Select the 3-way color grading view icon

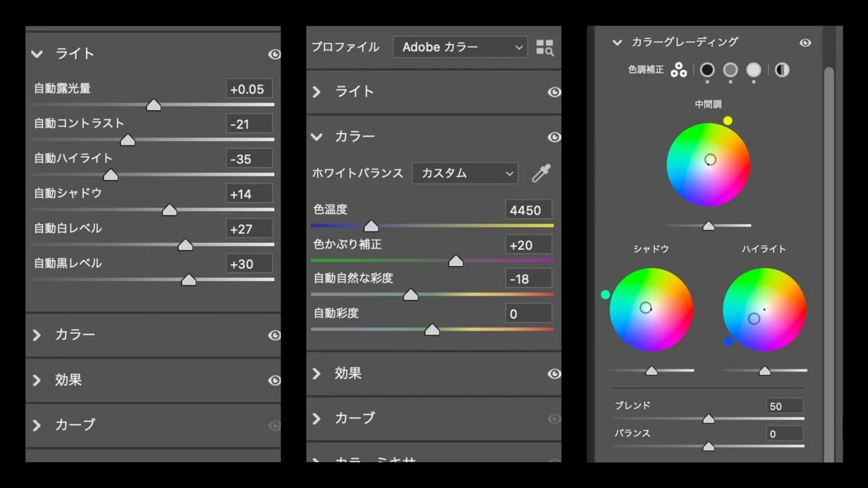678,70
